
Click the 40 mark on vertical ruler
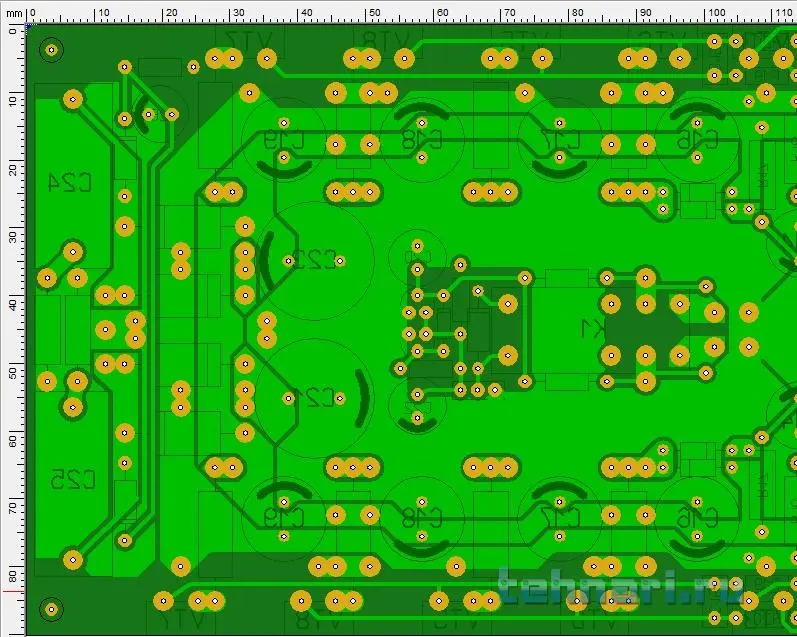pyautogui.click(x=13, y=306)
